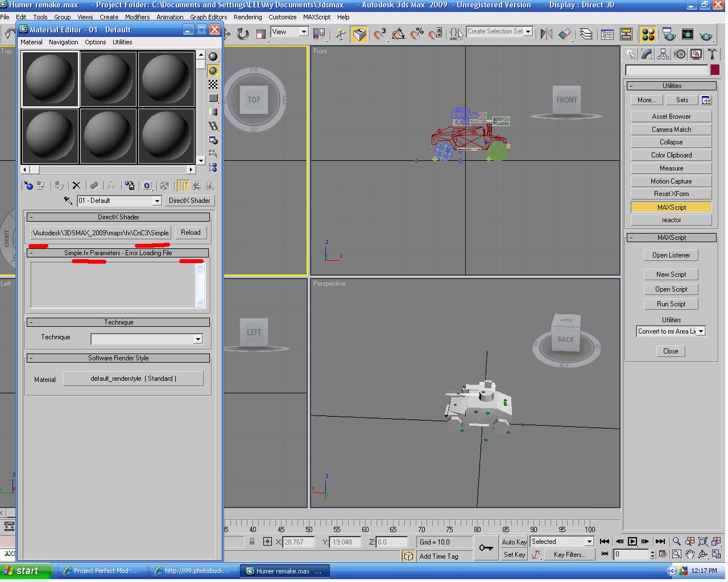
Task: Collapse Software Render Style rollout
Action: (118, 358)
